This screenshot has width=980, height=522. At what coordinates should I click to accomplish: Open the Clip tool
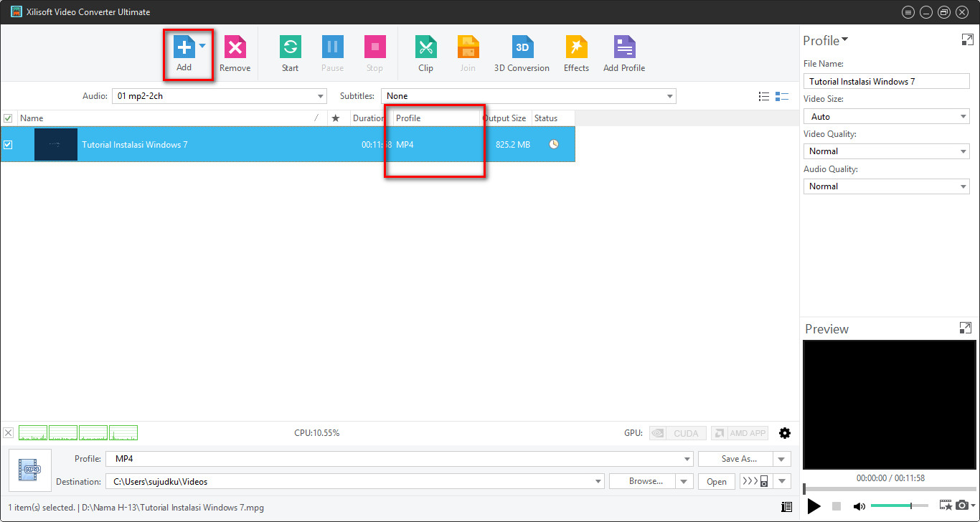pos(425,47)
